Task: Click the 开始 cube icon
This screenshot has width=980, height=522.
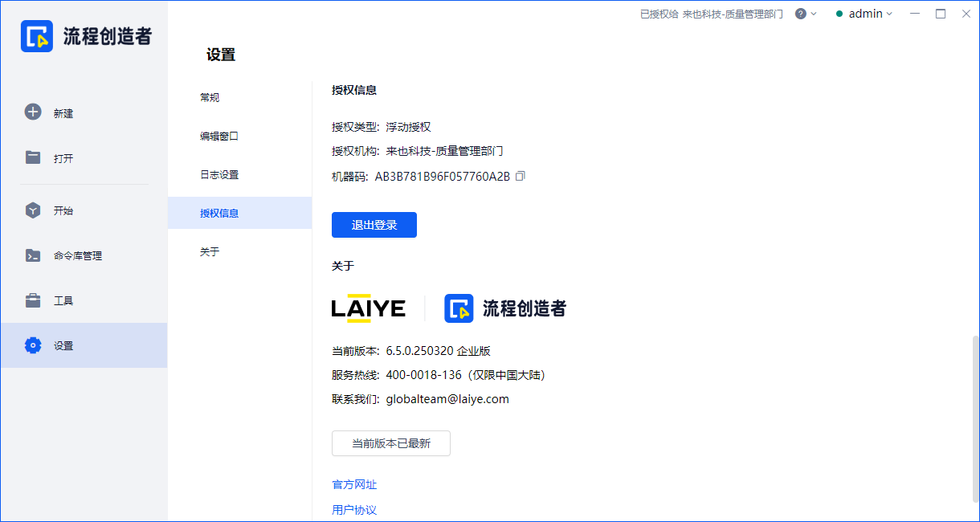Action: [x=33, y=210]
